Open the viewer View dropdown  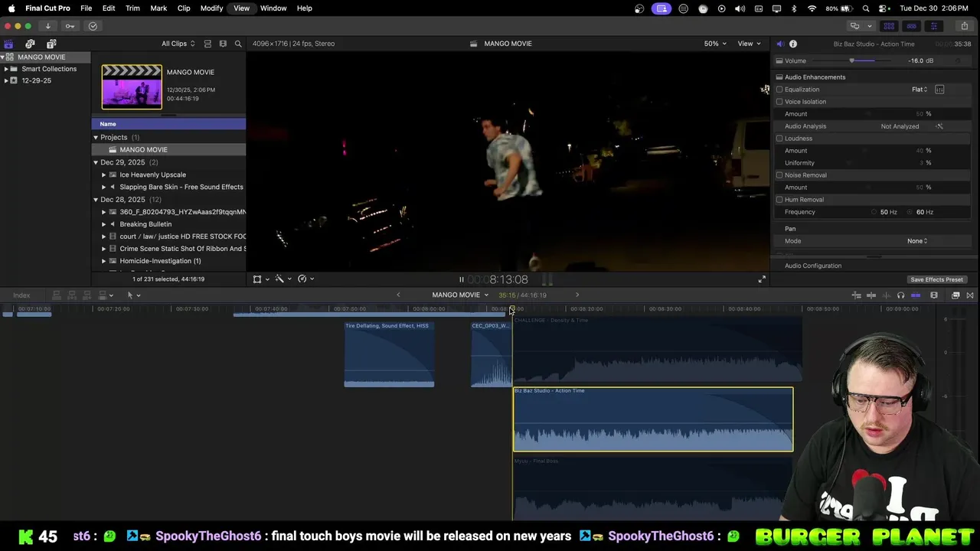point(749,44)
